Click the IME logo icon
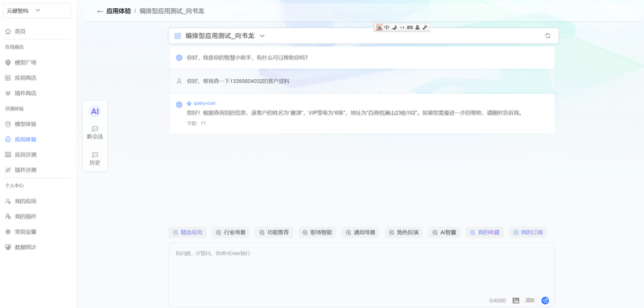Screen dimensions: 644x308 tap(379, 27)
